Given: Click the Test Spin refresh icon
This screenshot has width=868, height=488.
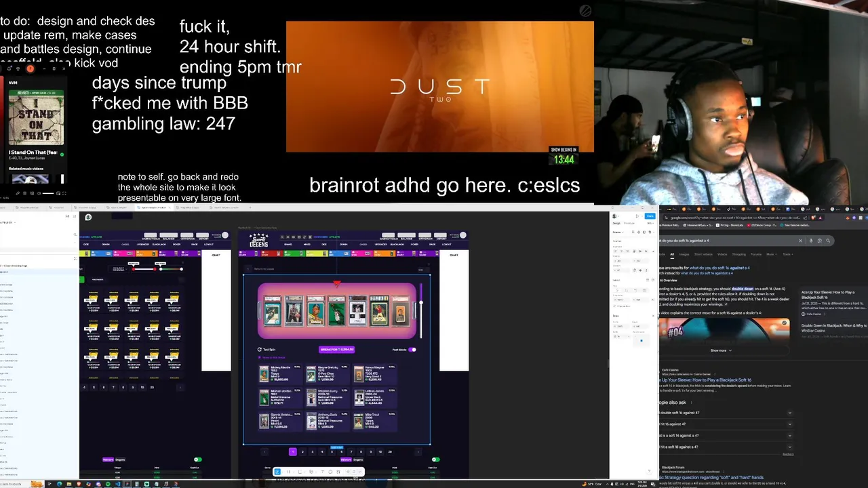Looking at the screenshot, I should [259, 350].
